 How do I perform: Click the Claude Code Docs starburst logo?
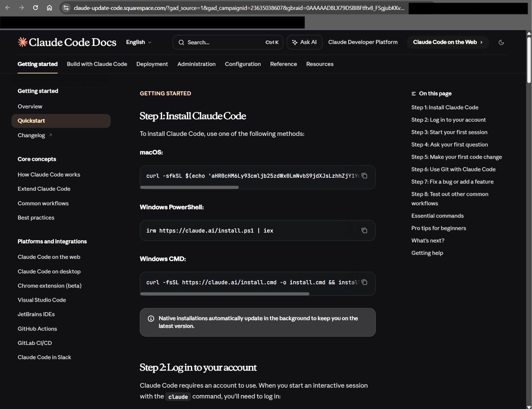pos(23,42)
